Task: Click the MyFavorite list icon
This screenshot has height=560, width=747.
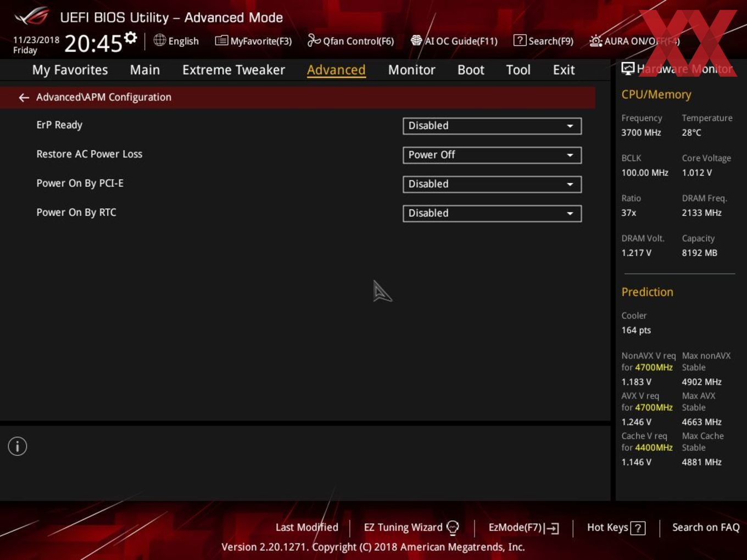Action: (x=221, y=41)
